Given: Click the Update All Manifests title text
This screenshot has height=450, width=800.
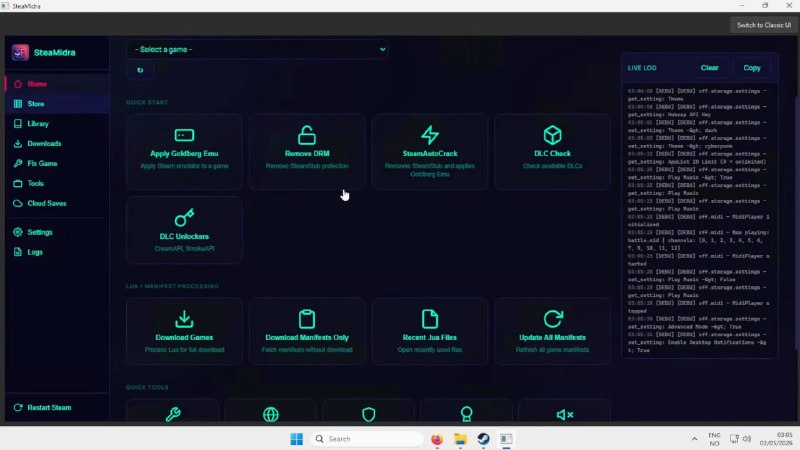Looking at the screenshot, I should (553, 337).
